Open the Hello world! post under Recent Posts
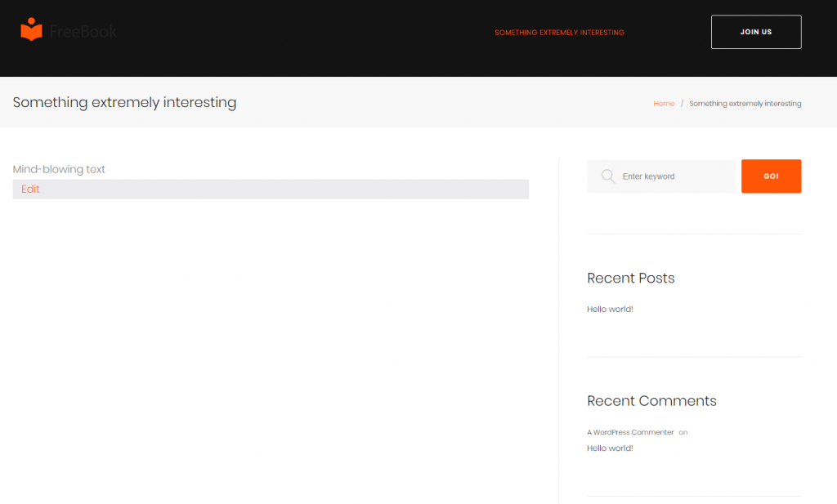The height and width of the screenshot is (504, 837). point(610,309)
